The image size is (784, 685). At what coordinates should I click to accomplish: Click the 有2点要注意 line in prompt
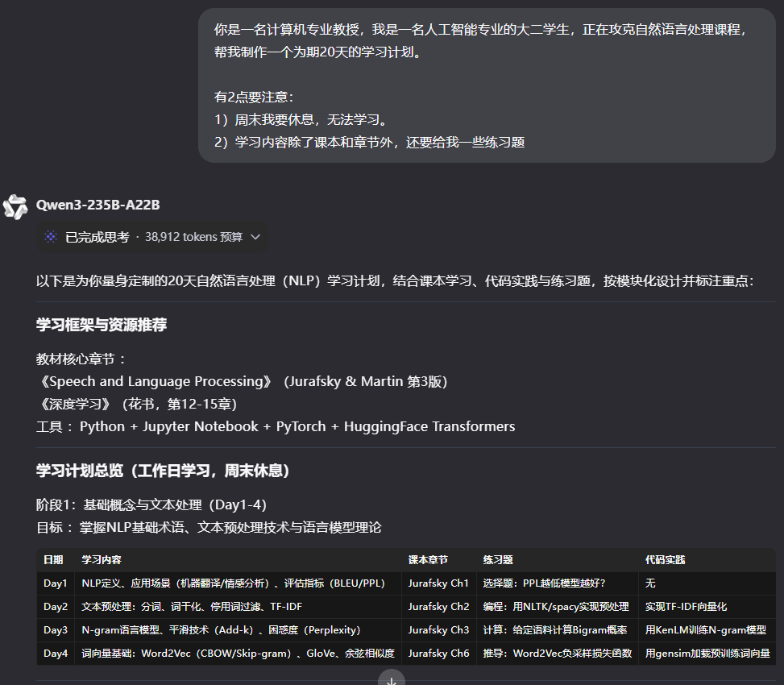tap(254, 97)
